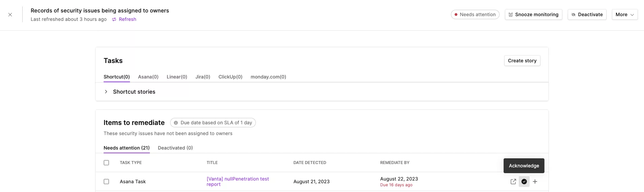Tick the Asana Task row checkbox

click(106, 182)
